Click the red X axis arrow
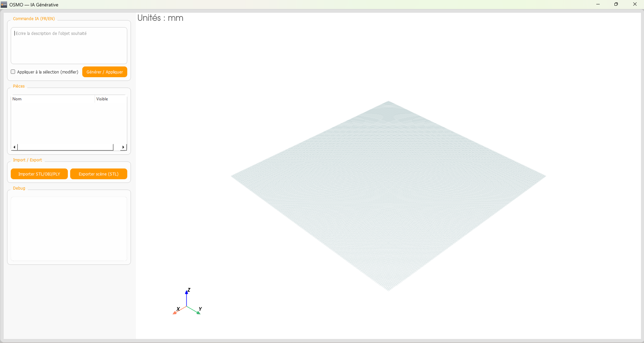The height and width of the screenshot is (343, 644). point(175,313)
